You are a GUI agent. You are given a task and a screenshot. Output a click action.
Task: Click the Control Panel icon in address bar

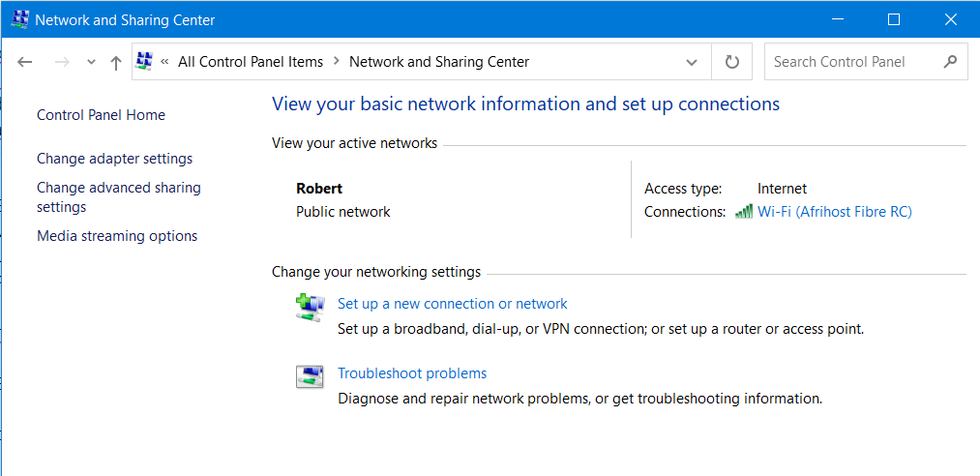pyautogui.click(x=145, y=62)
